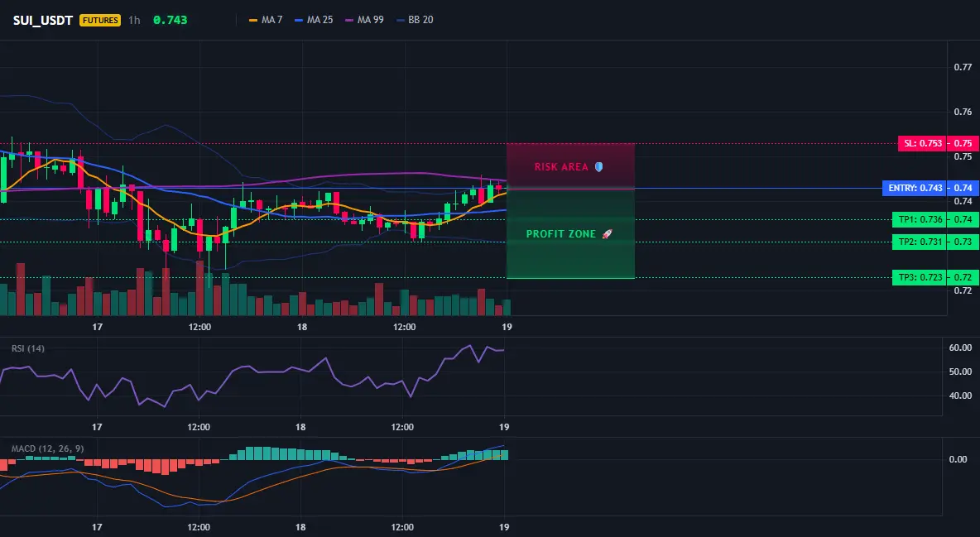Image resolution: width=980 pixels, height=537 pixels.
Task: Click the MA 25 legend entry
Action: point(314,20)
